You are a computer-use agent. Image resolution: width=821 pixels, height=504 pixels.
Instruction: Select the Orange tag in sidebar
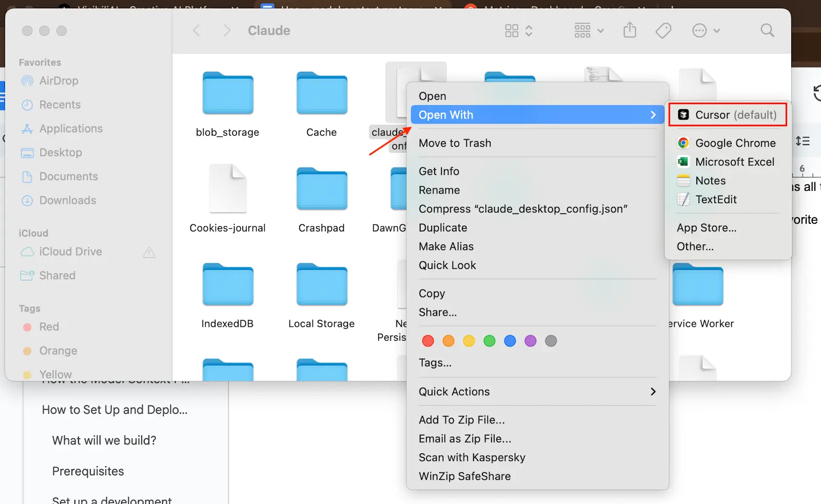pos(50,351)
